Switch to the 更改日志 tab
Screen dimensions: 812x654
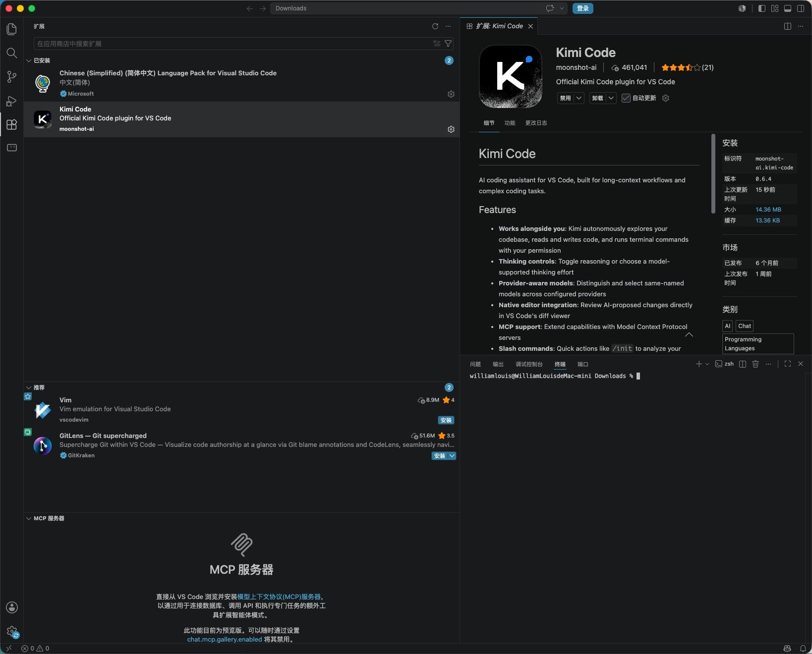(x=536, y=123)
